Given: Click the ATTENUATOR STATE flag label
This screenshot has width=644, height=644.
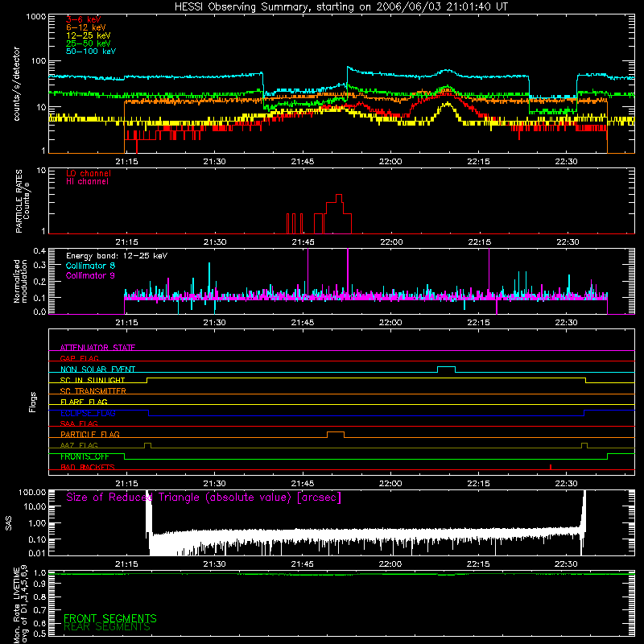Looking at the screenshot, I should (x=97, y=348).
